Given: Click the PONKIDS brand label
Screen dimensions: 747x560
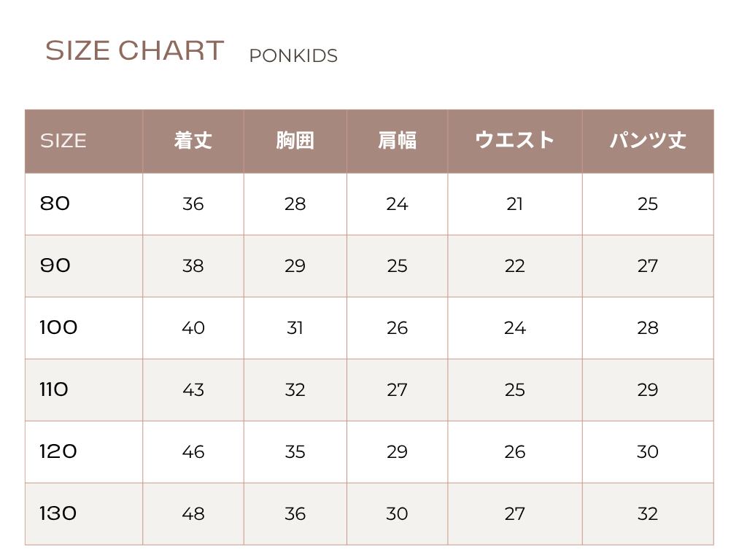Looking at the screenshot, I should click(x=293, y=56).
